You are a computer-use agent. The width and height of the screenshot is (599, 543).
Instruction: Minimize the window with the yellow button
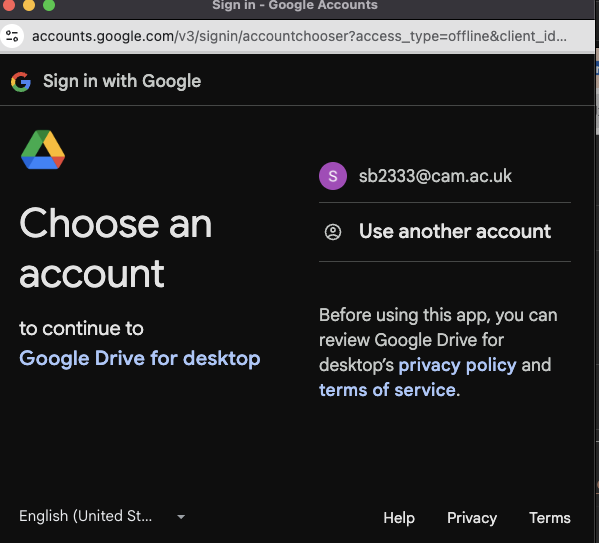pos(29,5)
